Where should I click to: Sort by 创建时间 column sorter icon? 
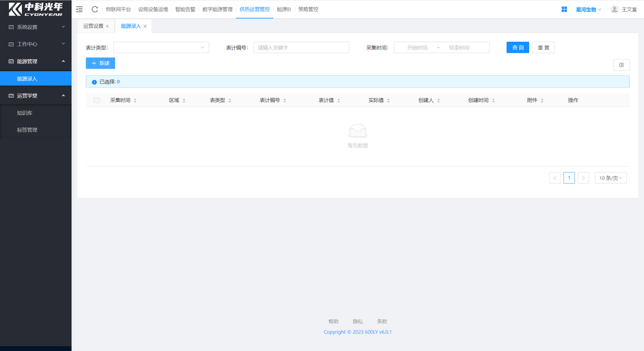coord(493,101)
